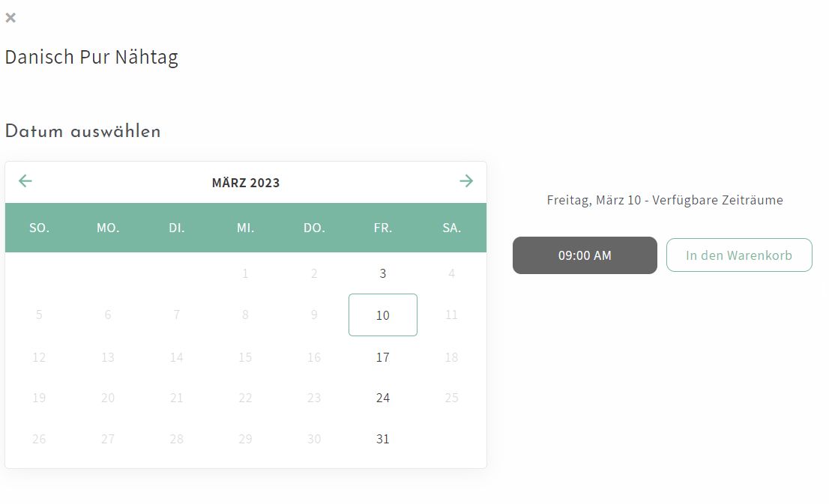Click the MI. weekday column header

(245, 228)
